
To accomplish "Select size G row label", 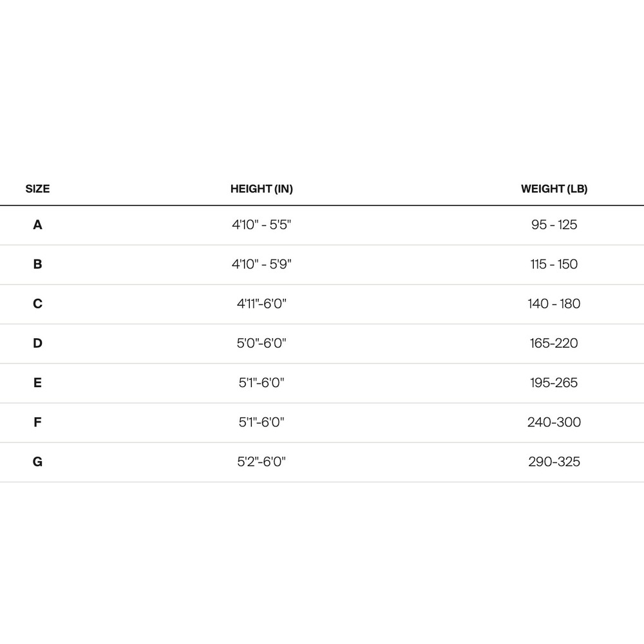I will point(37,462).
